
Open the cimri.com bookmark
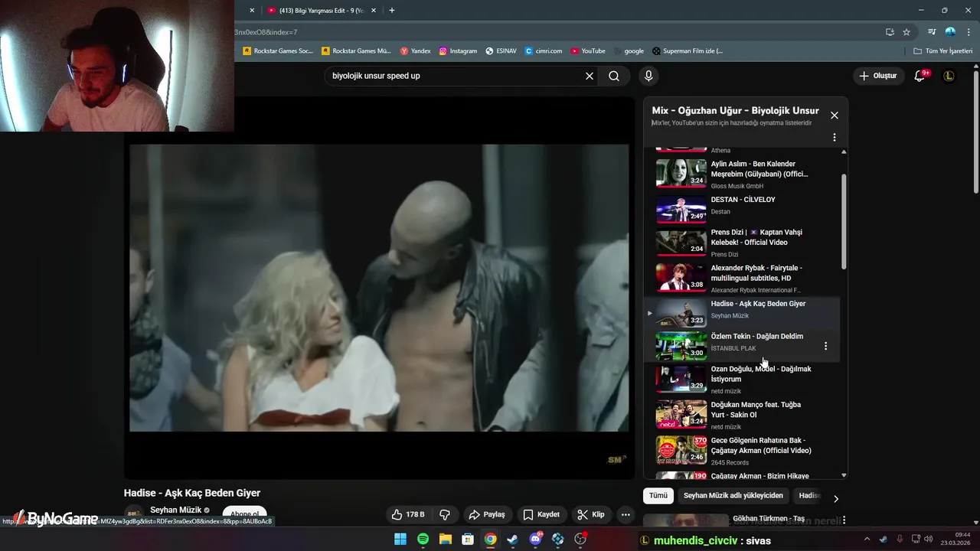point(544,51)
